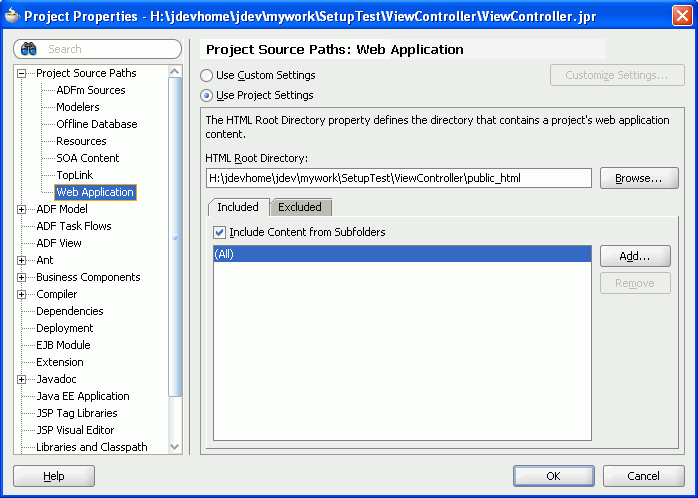The width and height of the screenshot is (698, 498).
Task: Expand the Ant tree node
Action: coord(21,260)
